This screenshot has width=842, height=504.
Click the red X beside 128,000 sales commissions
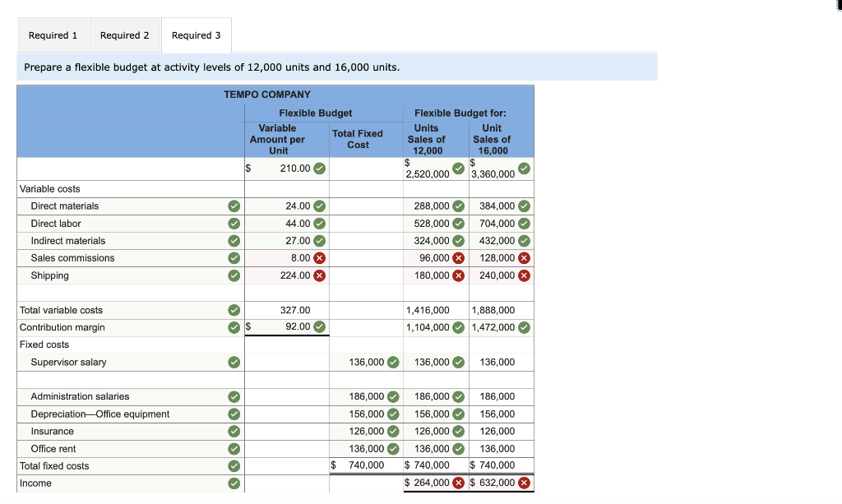tap(524, 258)
